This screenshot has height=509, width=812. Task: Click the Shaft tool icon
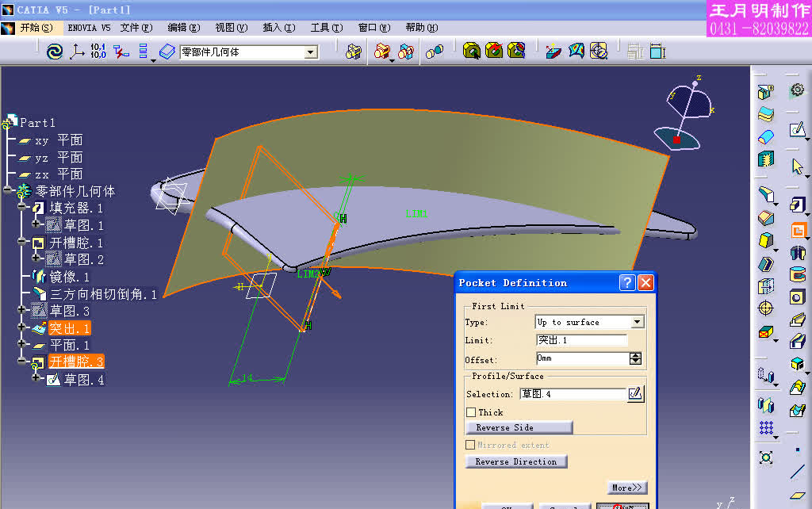(798, 253)
